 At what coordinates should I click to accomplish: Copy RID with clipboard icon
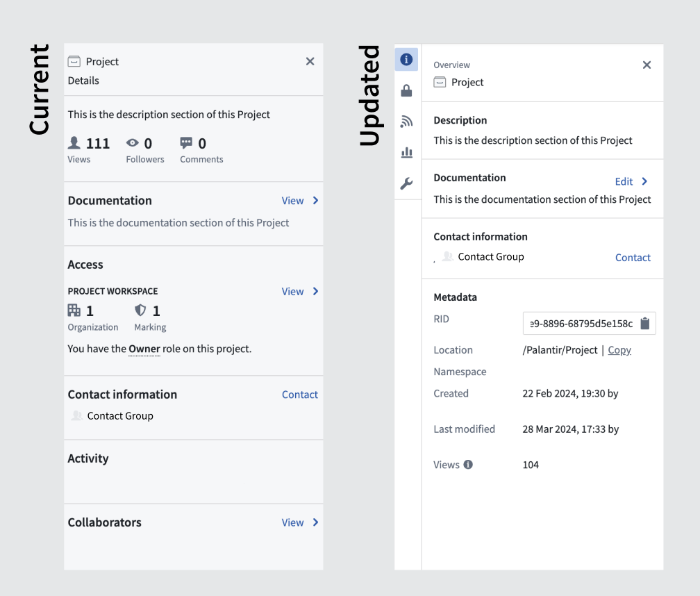coord(644,323)
